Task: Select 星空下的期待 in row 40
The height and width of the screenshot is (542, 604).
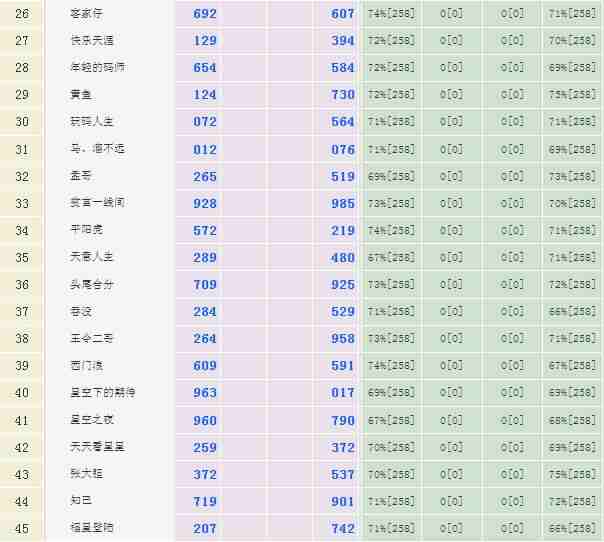Action: pyautogui.click(x=98, y=393)
